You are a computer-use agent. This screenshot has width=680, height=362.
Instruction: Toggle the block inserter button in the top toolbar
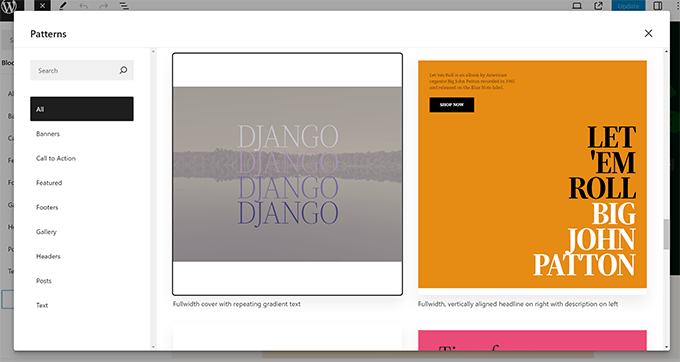point(42,6)
